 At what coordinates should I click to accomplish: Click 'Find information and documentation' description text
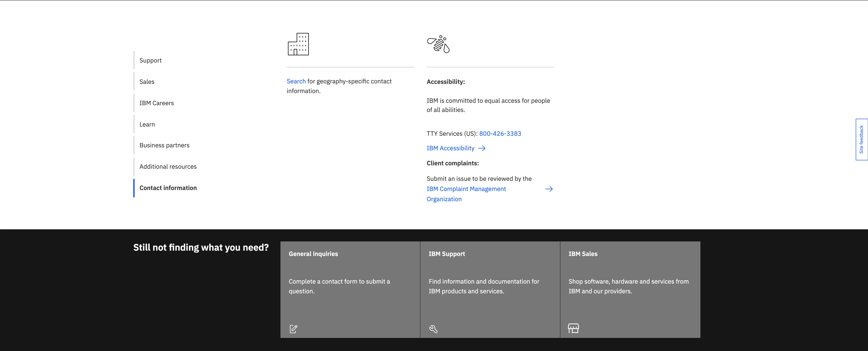[x=484, y=286]
